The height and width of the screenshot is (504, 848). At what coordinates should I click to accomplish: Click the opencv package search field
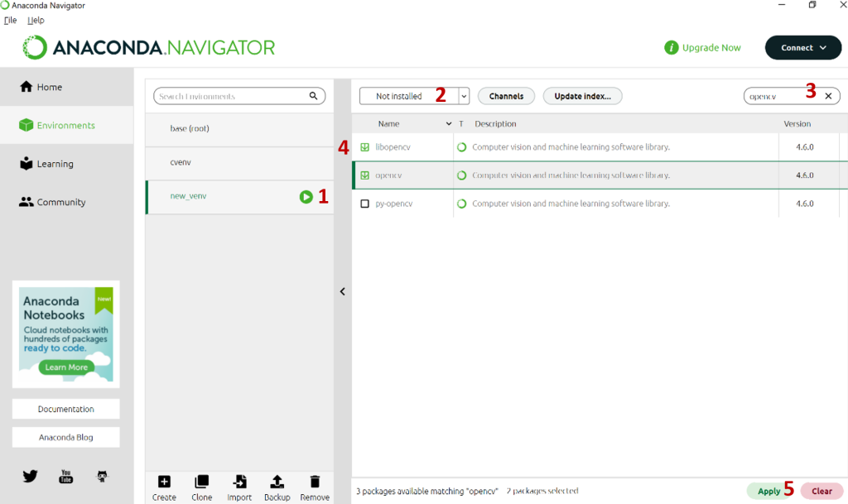click(792, 96)
